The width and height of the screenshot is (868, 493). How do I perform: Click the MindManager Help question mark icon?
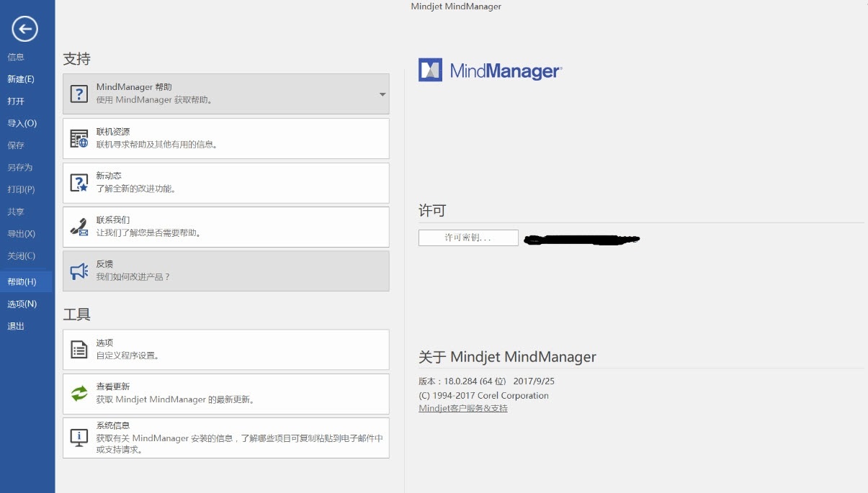[79, 94]
